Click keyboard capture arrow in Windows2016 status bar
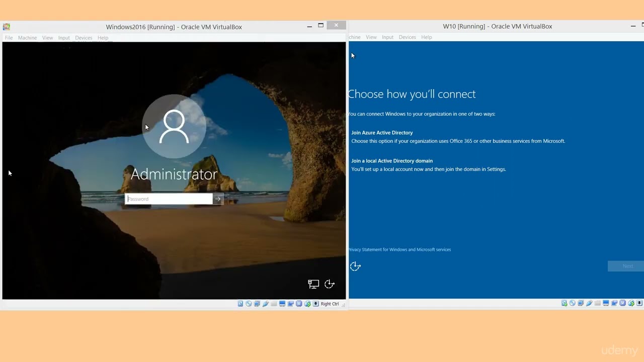This screenshot has height=362, width=644. pyautogui.click(x=315, y=304)
